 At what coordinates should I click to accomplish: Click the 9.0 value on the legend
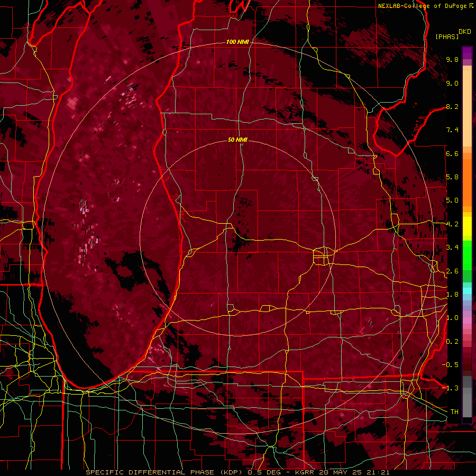tap(452, 84)
